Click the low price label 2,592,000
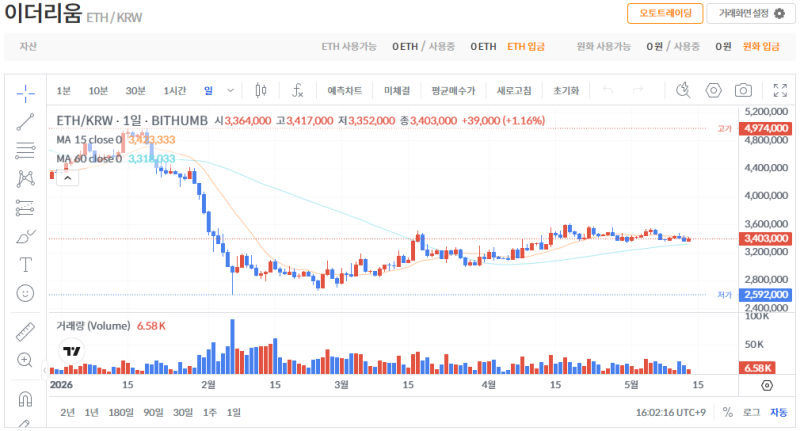This screenshot has width=800, height=431. click(766, 294)
